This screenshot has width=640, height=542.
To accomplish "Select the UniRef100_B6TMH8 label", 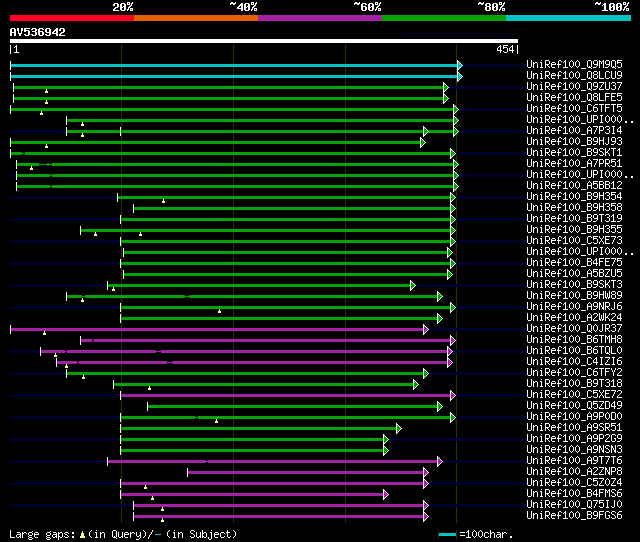I will click(x=574, y=340).
